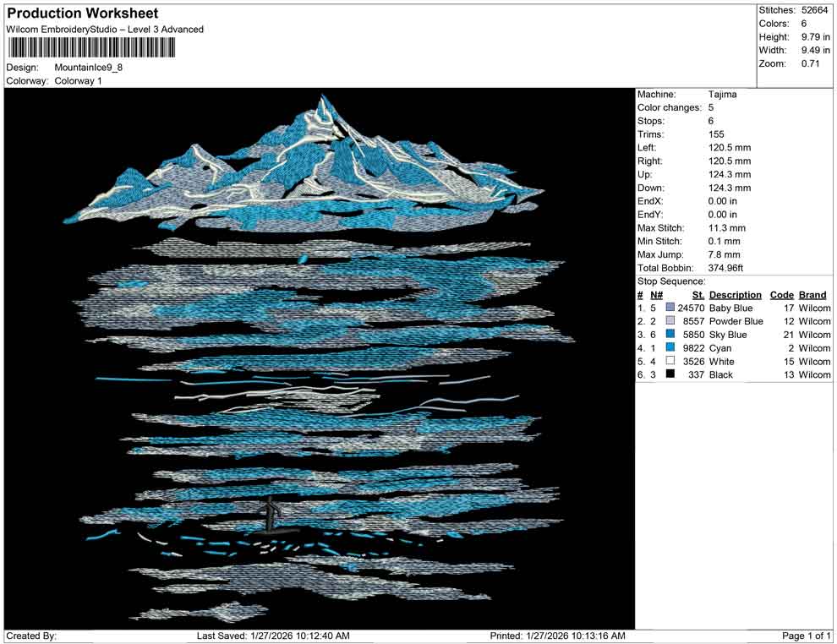The width and height of the screenshot is (837, 644).
Task: Sort by the St. column header
Action: point(697,294)
